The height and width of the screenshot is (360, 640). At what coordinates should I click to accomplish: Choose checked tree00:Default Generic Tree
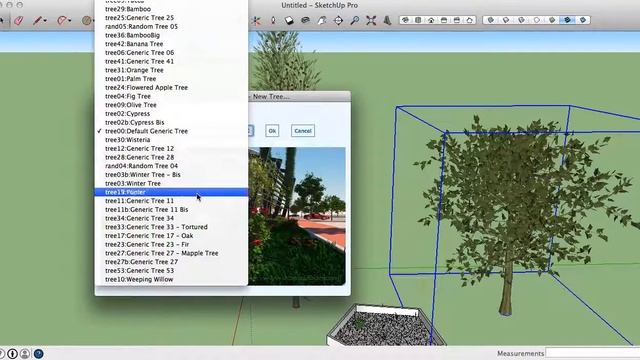click(x=171, y=131)
